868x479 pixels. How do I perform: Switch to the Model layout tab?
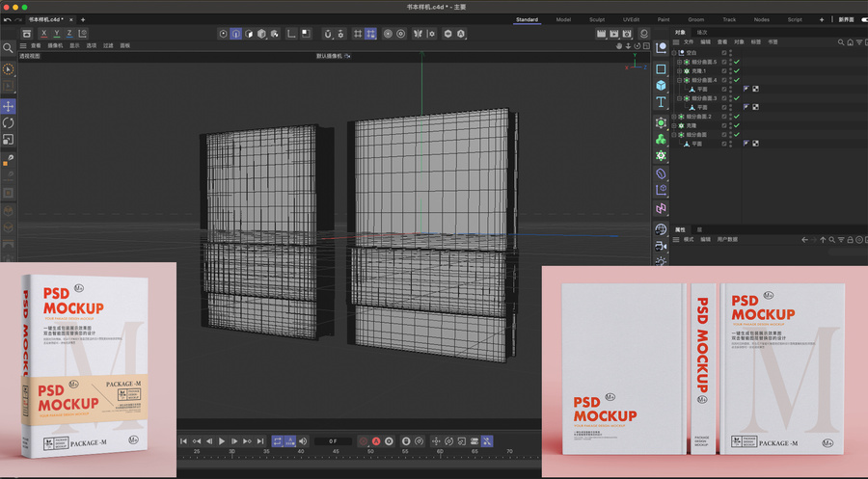[x=563, y=20]
